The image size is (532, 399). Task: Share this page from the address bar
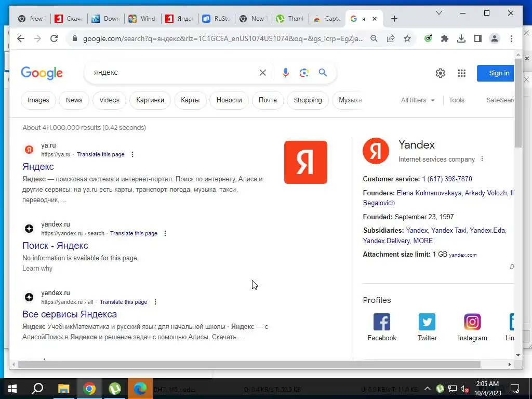tap(391, 38)
